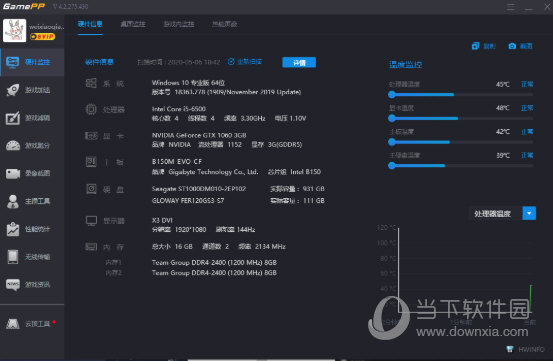Image resolution: width=553 pixels, height=361 pixels.
Task: Click the 931 GB capacity value
Action: [x=314, y=189]
